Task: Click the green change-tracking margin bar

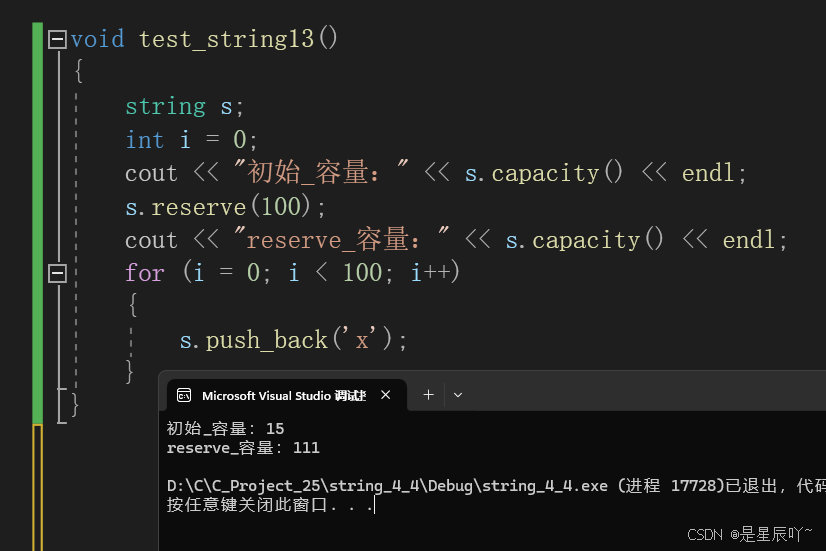Action: [37, 223]
